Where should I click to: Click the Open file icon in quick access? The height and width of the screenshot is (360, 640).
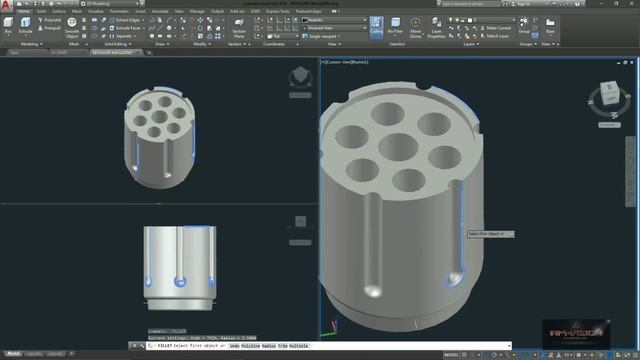[x=27, y=4]
